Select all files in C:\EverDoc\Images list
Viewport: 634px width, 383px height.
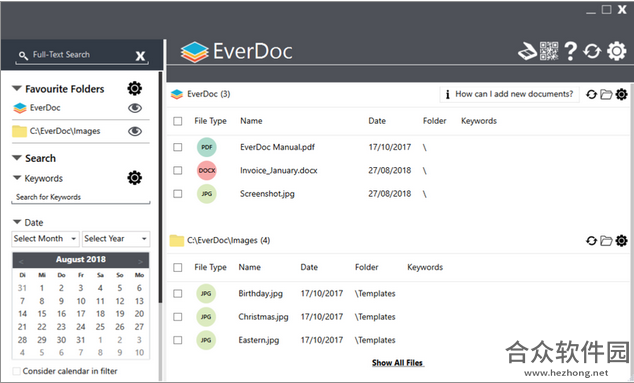pos(178,268)
